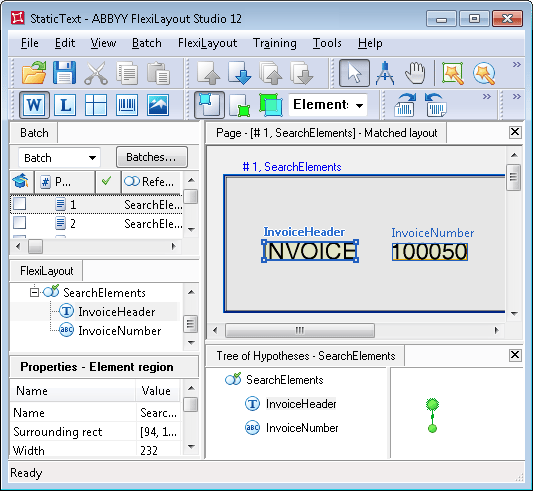The image size is (533, 491).
Task: Check the checkbox for page 2
Action: 19,223
